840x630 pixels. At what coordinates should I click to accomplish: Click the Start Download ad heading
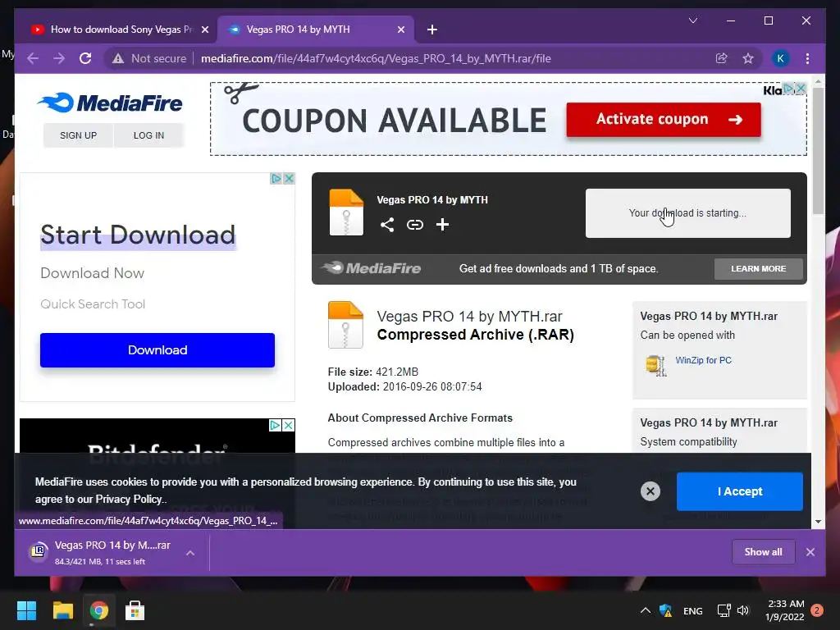point(138,235)
